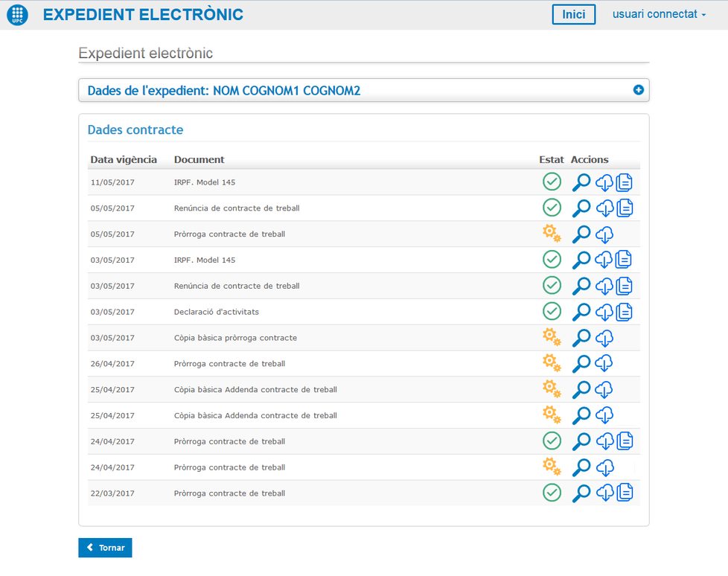Click the UPC logo in the header
Screen dimensions: 728x576
tap(17, 15)
